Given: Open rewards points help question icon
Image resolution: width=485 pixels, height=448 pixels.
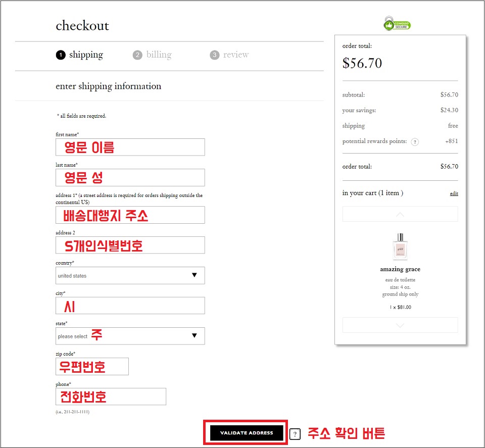Looking at the screenshot, I should [x=415, y=142].
